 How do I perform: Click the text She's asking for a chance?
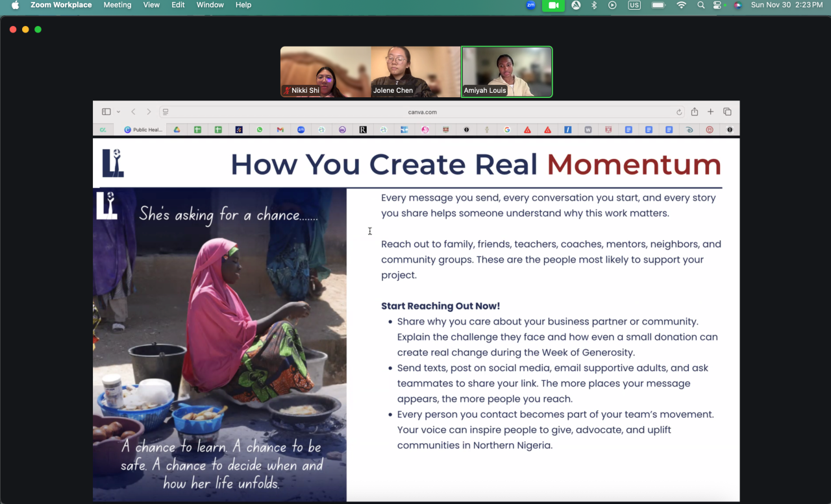[x=229, y=215]
